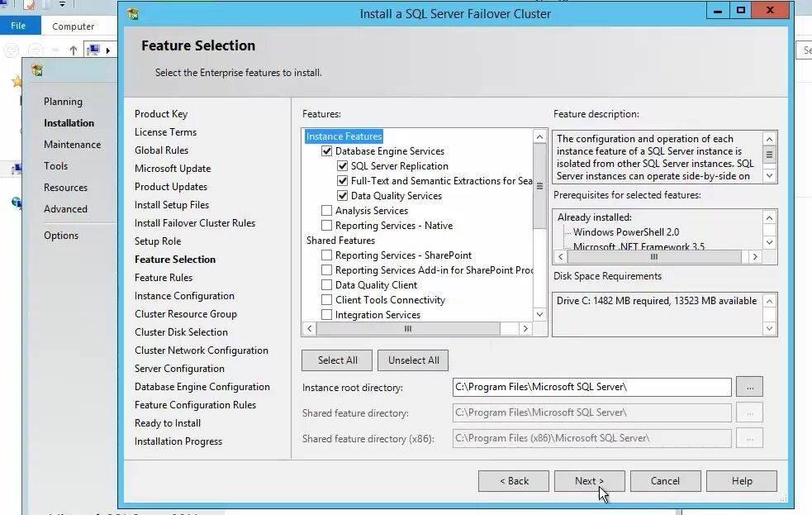Go back with the Back button

[514, 481]
